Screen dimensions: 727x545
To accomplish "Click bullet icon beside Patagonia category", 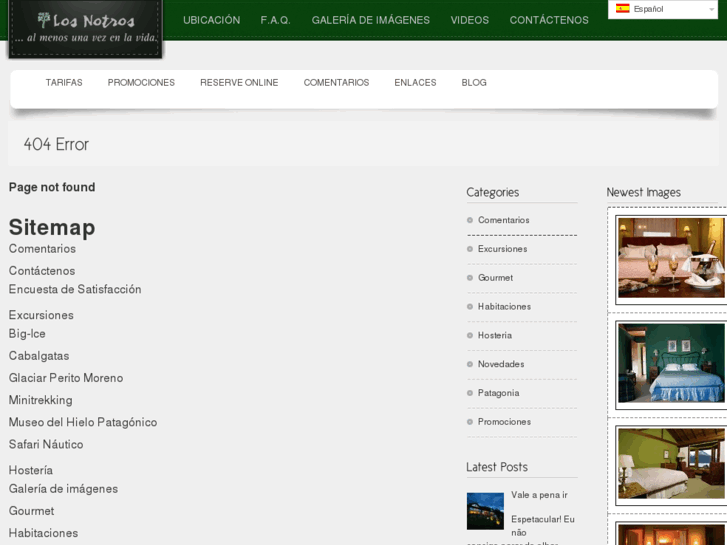I will coord(470,393).
